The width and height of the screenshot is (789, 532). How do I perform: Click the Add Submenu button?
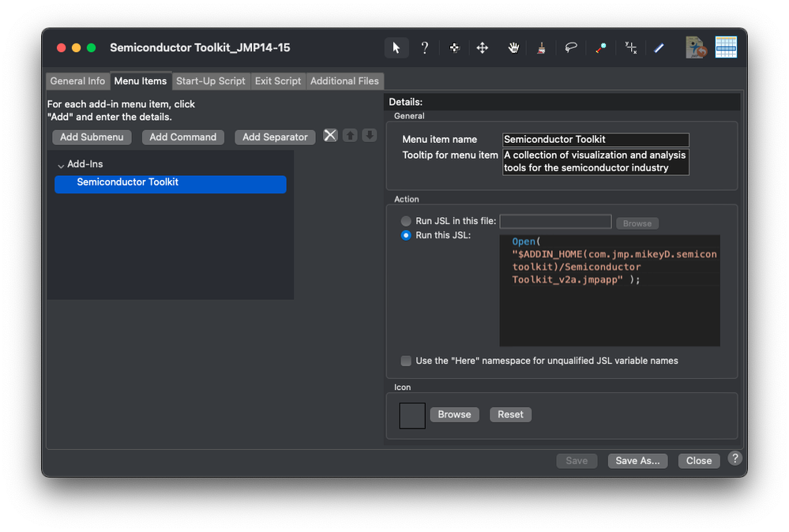(x=92, y=137)
